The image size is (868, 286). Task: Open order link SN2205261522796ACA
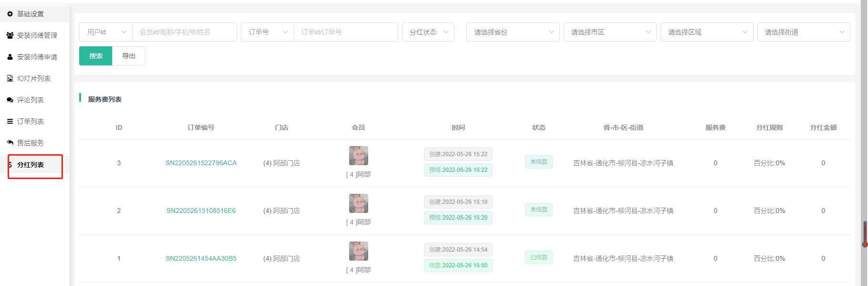coord(201,163)
